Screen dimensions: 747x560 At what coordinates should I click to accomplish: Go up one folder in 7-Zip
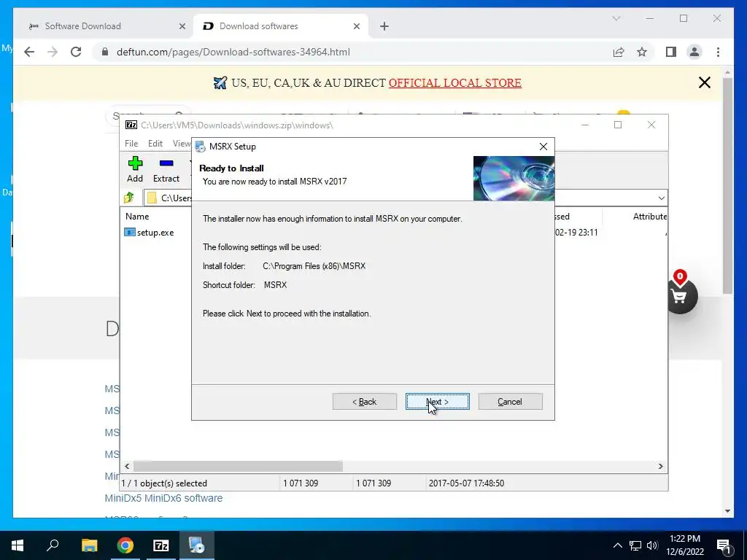coord(129,198)
